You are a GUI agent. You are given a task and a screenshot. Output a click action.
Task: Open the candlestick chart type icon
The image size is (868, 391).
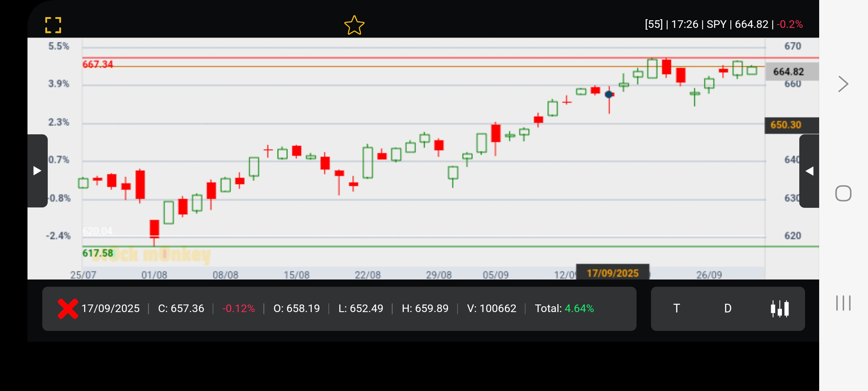[x=779, y=308]
